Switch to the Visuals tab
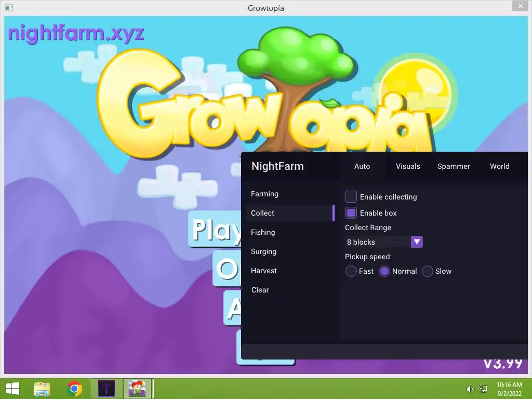 point(408,166)
